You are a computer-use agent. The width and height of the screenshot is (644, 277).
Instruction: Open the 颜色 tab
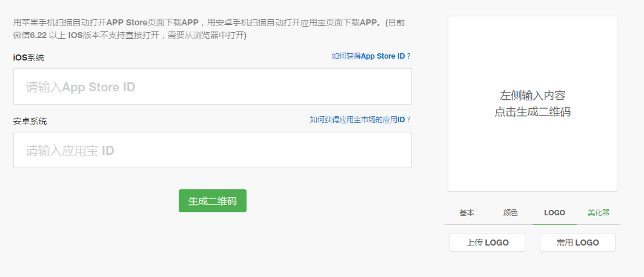510,213
